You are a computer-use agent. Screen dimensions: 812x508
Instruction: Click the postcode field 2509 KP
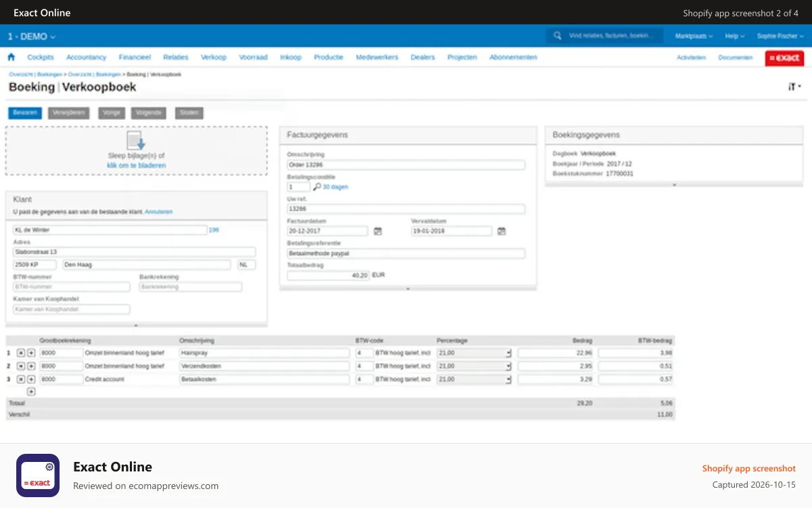(35, 265)
